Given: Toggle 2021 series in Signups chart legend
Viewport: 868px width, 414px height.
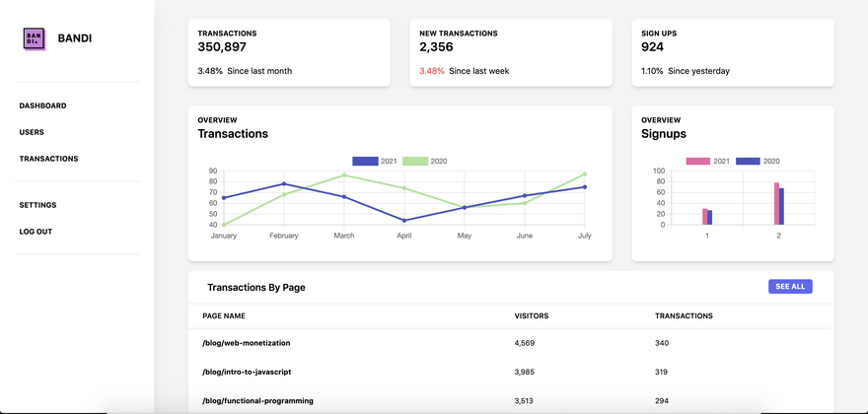Looking at the screenshot, I should (x=708, y=161).
